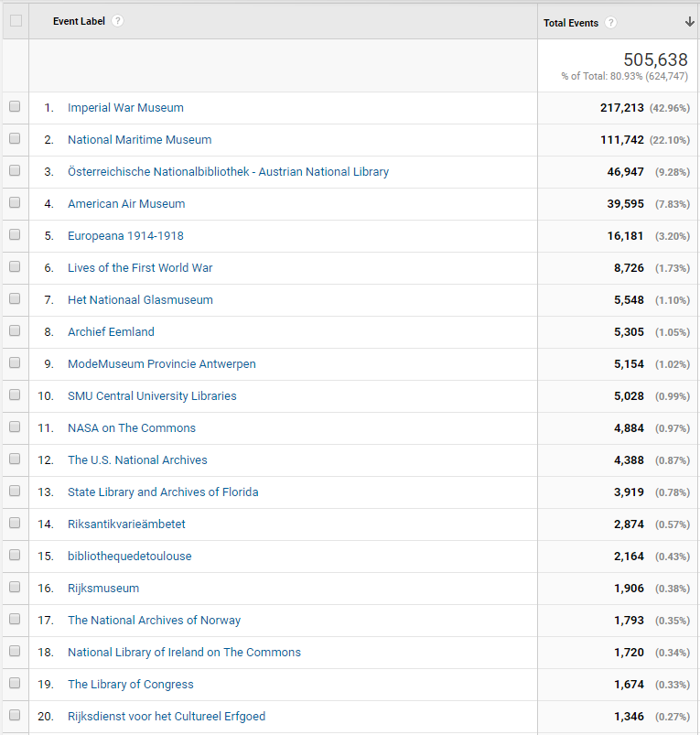This screenshot has width=700, height=735.
Task: Check the Archief Eemland row checkbox
Action: (15, 331)
